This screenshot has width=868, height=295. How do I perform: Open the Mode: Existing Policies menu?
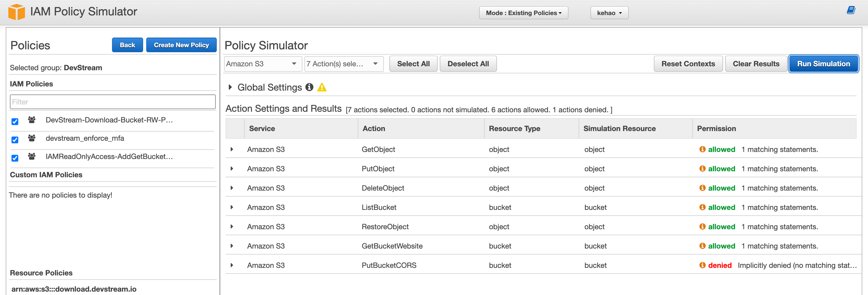click(x=524, y=13)
